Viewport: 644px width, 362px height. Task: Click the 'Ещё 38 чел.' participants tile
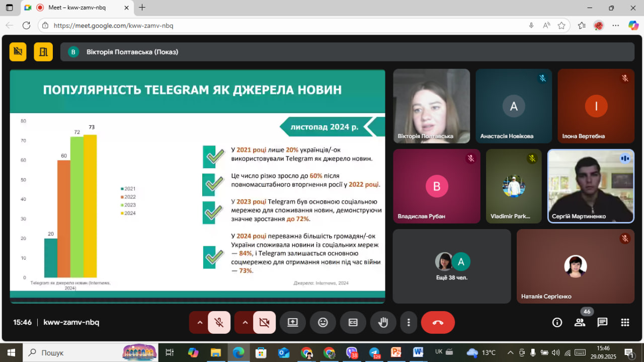tap(451, 266)
